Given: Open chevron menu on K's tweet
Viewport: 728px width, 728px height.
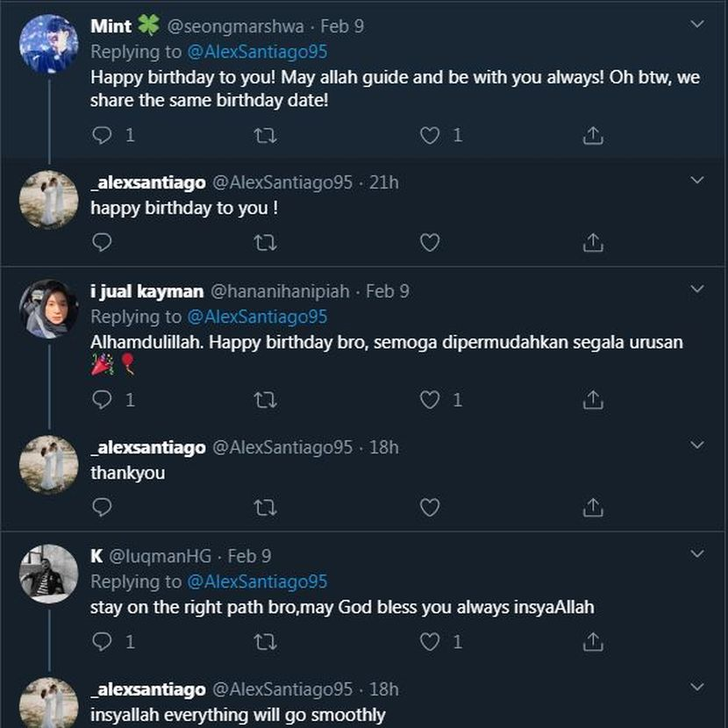Looking at the screenshot, I should 697,554.
